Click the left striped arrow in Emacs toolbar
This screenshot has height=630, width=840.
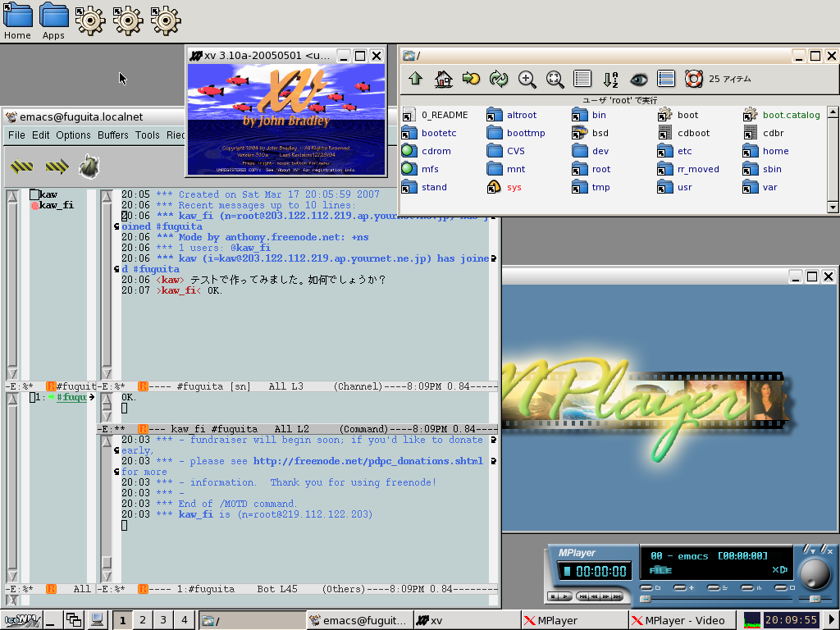(x=21, y=167)
